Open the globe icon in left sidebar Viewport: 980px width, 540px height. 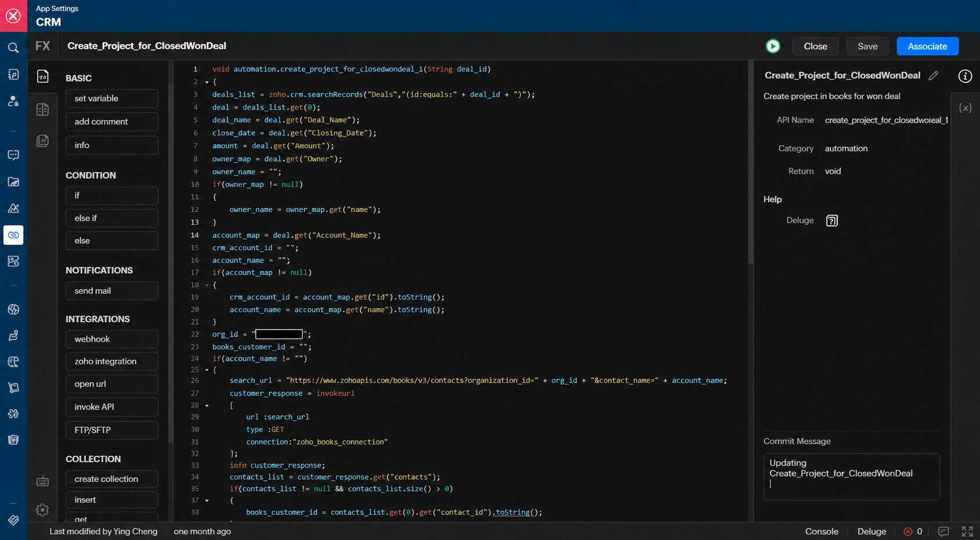click(x=13, y=310)
